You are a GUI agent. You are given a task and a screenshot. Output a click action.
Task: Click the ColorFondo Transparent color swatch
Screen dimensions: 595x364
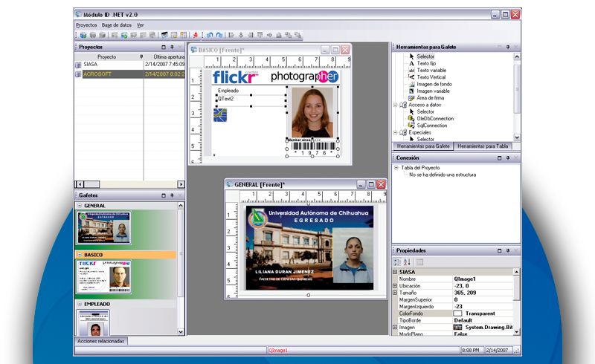(457, 313)
